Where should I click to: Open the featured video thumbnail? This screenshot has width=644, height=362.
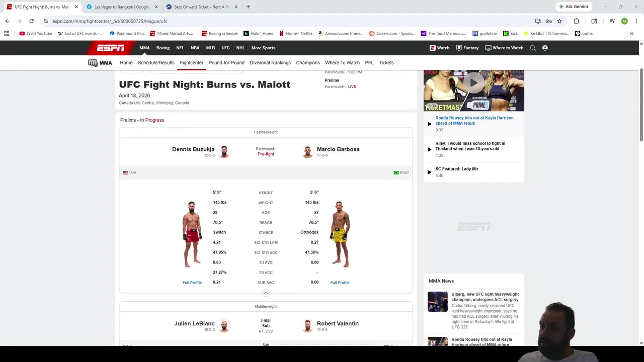473,90
